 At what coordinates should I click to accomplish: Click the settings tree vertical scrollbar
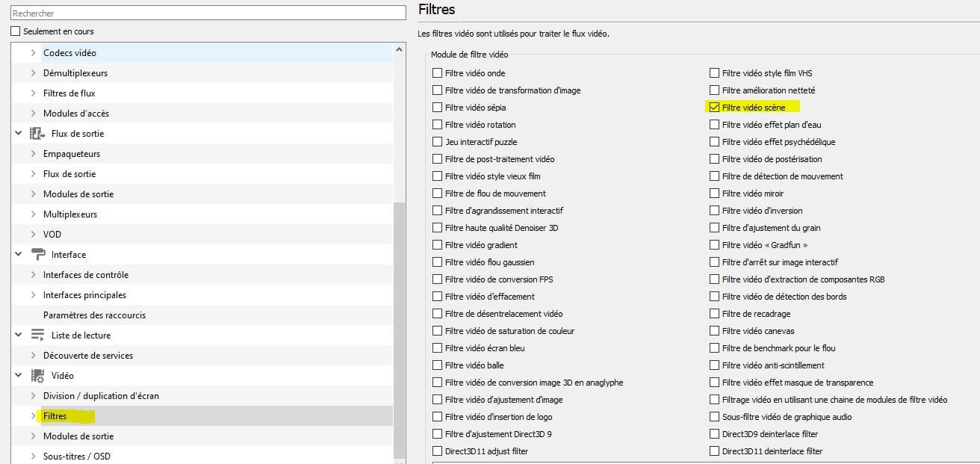click(400, 329)
